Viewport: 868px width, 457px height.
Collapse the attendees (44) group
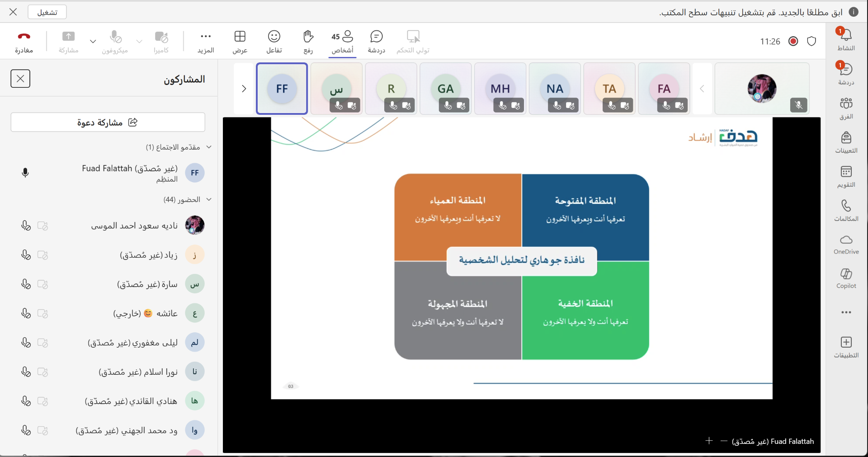point(209,199)
